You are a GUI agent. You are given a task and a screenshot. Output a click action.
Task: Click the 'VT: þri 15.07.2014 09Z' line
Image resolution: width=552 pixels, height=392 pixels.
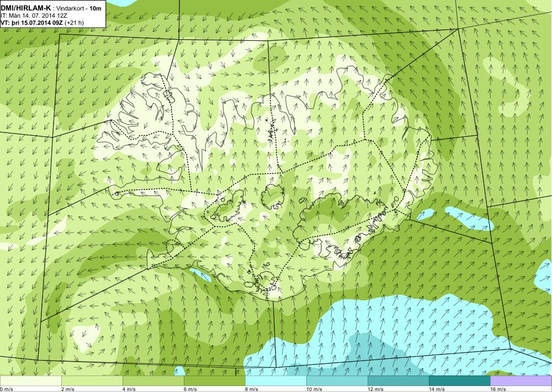point(31,23)
